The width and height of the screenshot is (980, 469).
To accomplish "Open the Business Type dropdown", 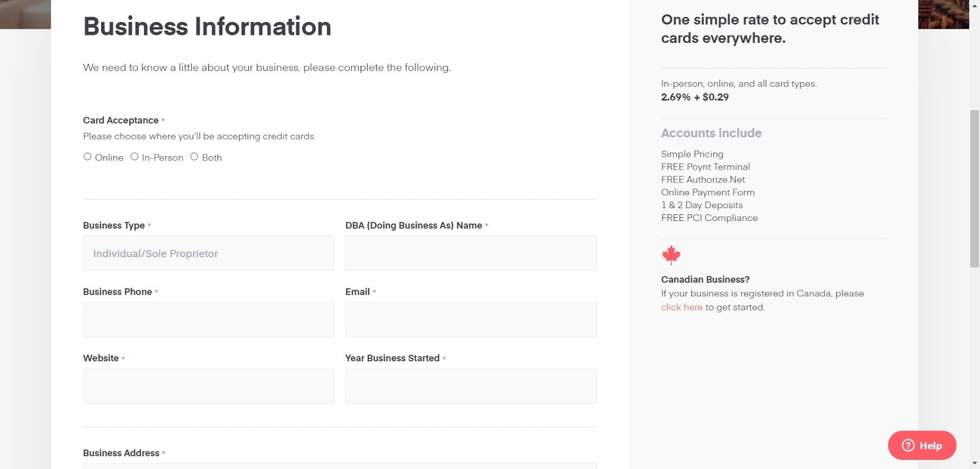I will pyautogui.click(x=209, y=253).
